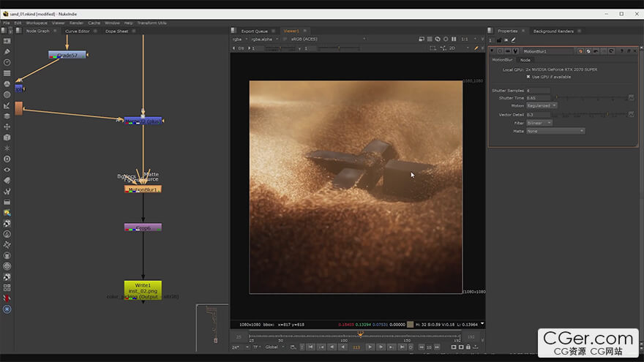Open the Background Renders tab
This screenshot has height=362, width=644.
[553, 31]
